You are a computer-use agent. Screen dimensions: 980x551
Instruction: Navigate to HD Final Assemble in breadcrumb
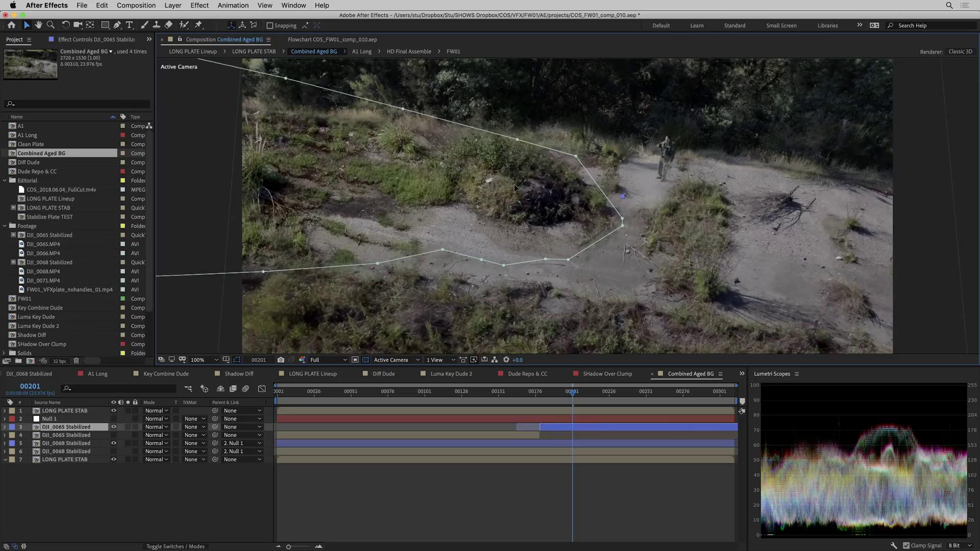point(409,52)
